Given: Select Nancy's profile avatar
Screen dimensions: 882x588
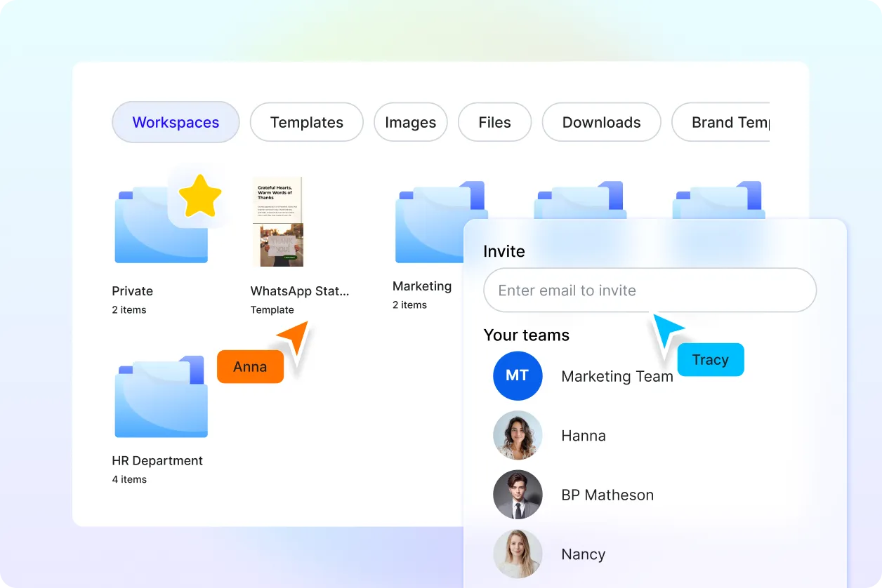Looking at the screenshot, I should click(518, 554).
